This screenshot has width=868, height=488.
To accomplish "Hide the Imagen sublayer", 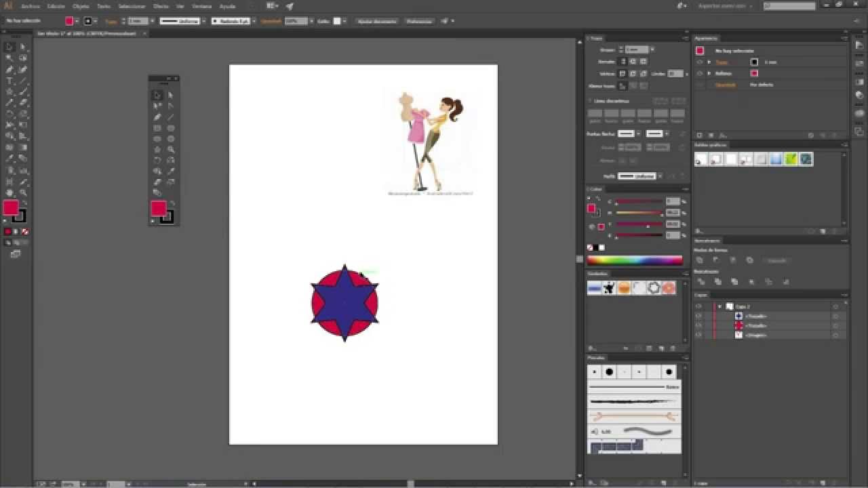I will click(698, 335).
